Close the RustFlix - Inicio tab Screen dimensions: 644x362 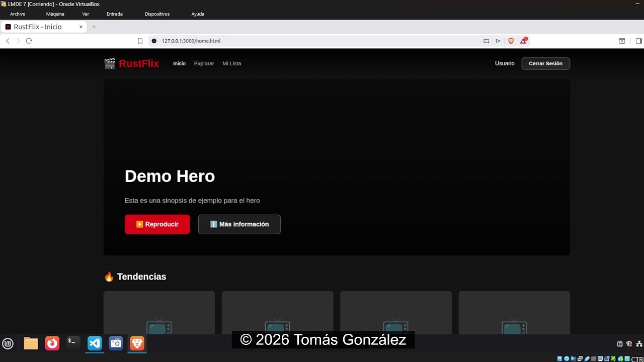[80, 27]
